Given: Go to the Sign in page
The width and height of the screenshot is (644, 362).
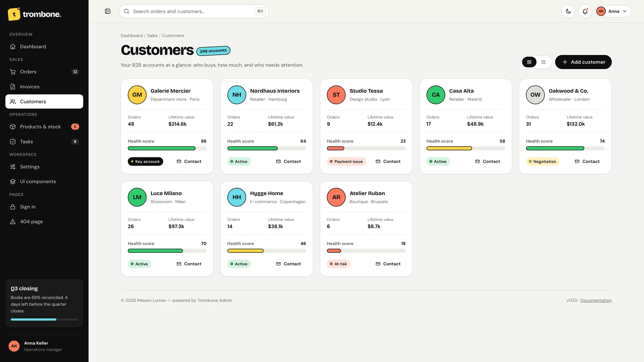Looking at the screenshot, I should click(44, 207).
